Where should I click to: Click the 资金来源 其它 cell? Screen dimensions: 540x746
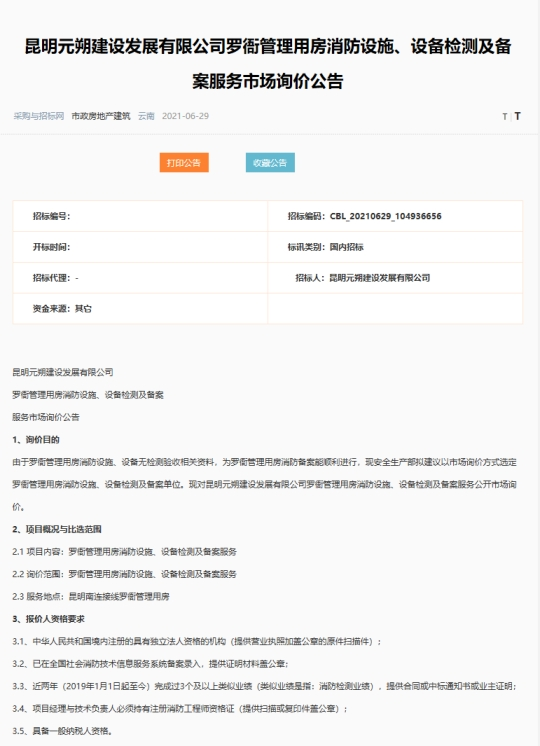click(x=140, y=309)
